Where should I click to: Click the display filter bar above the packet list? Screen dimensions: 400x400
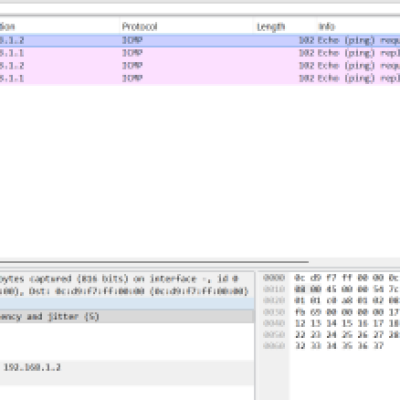[200, 9]
